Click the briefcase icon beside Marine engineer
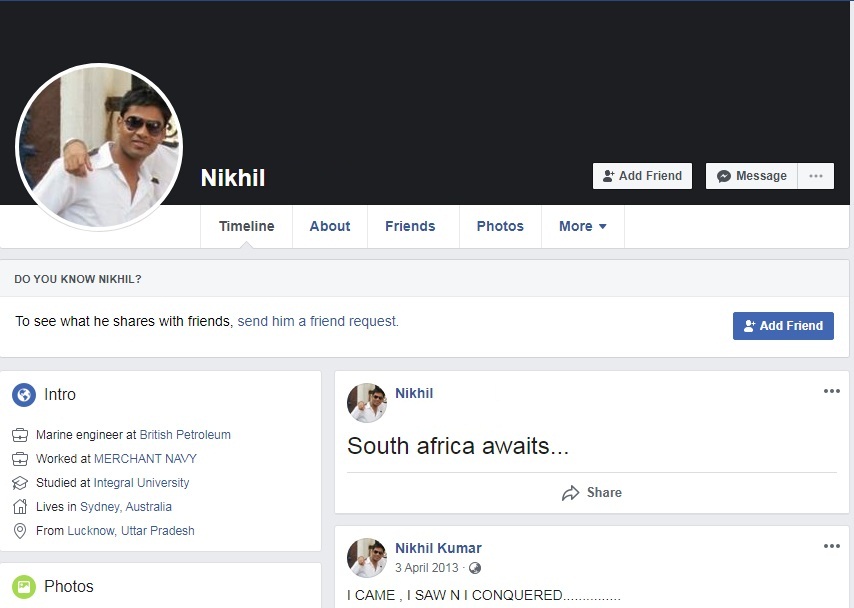The height and width of the screenshot is (608, 854). click(x=20, y=435)
